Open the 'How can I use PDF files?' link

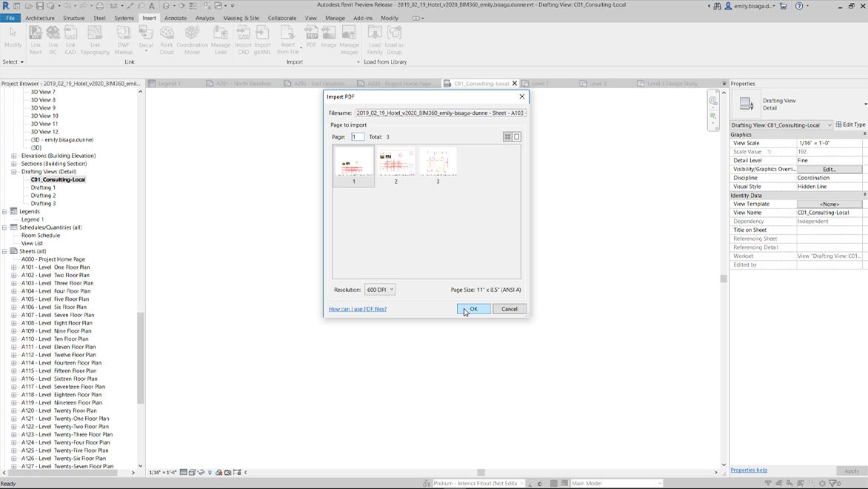pos(359,309)
